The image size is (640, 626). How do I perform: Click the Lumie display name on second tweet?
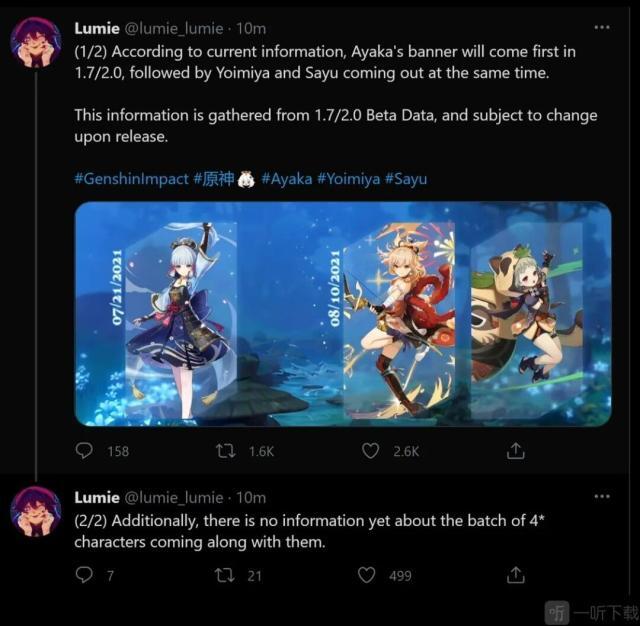97,497
